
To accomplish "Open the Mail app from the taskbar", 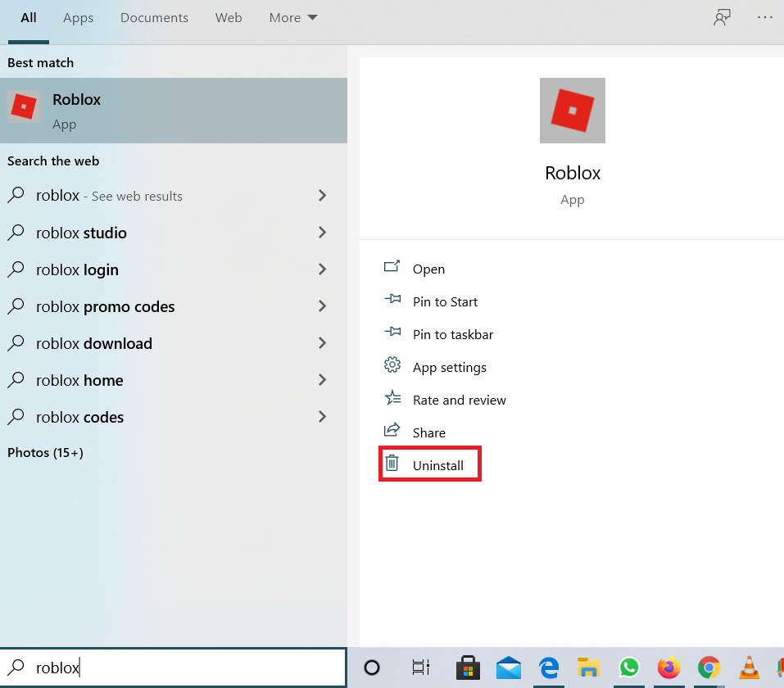I will tap(509, 668).
